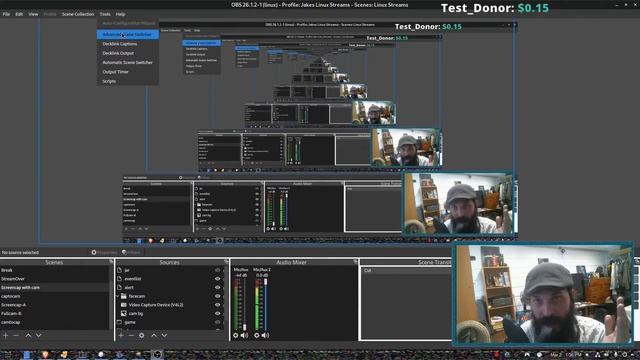The height and width of the screenshot is (360, 640).
Task: Add a new source with Sources plus icon
Action: point(121,336)
